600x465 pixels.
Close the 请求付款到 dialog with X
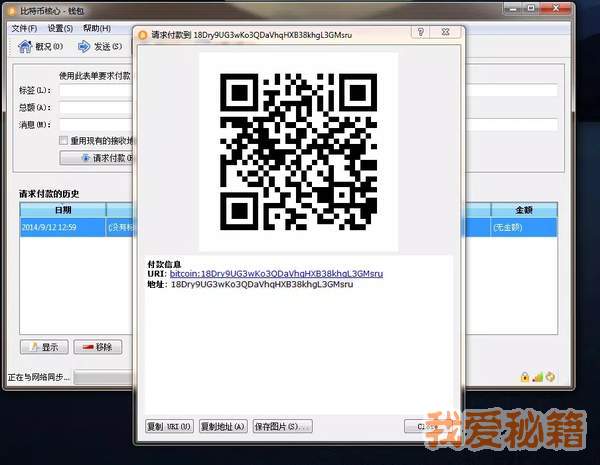pyautogui.click(x=445, y=32)
